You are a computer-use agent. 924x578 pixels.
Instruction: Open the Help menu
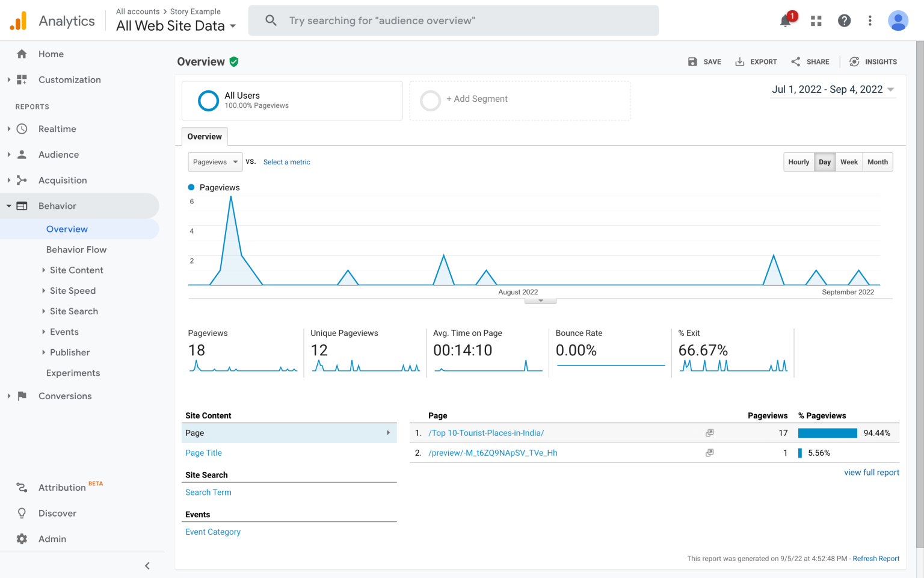pos(844,20)
